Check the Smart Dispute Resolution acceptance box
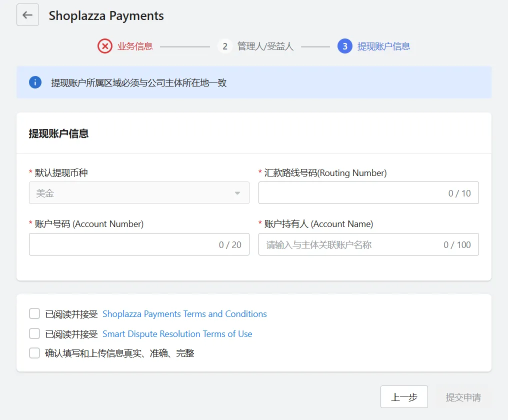Screen dimensions: 508x420 34,333
